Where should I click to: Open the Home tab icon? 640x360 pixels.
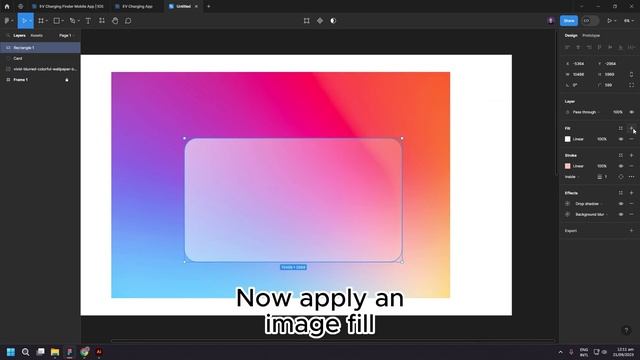click(7, 7)
